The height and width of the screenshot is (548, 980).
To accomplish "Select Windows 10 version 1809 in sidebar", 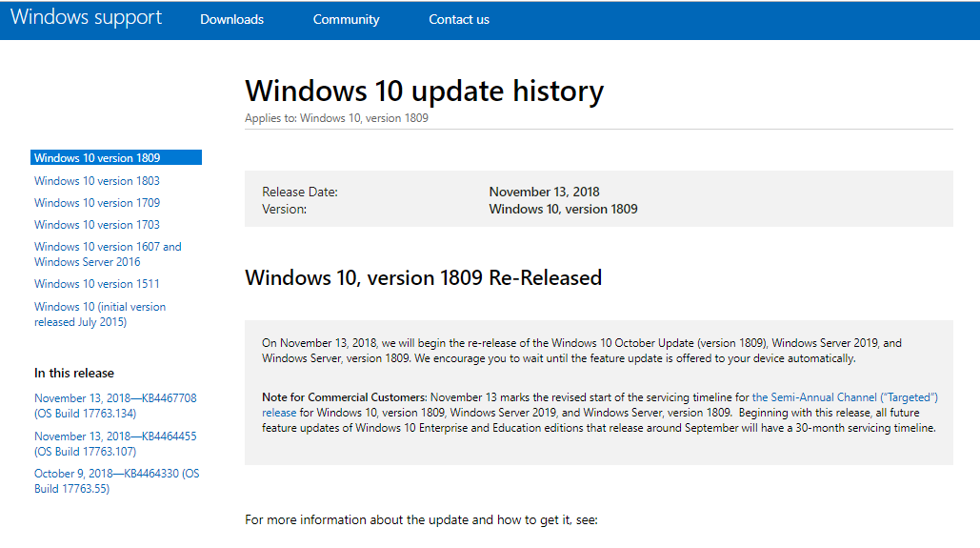I will [x=115, y=157].
